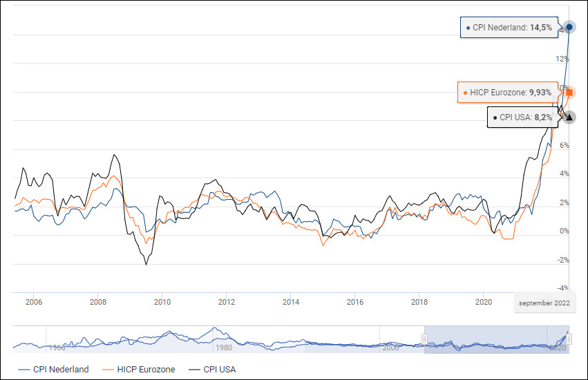Click 1980 in the navigator timeline

click(223, 348)
